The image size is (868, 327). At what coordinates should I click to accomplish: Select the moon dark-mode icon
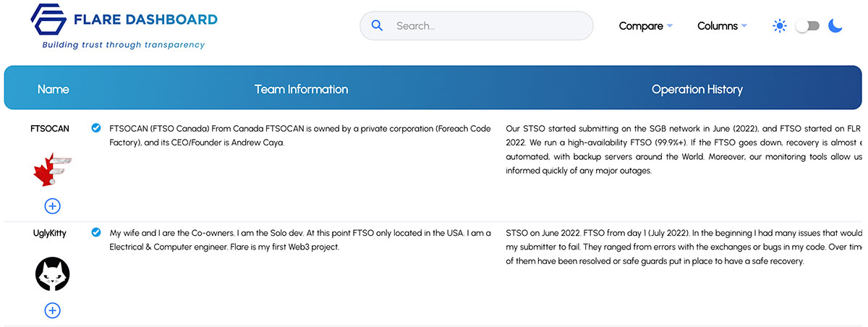(x=835, y=26)
